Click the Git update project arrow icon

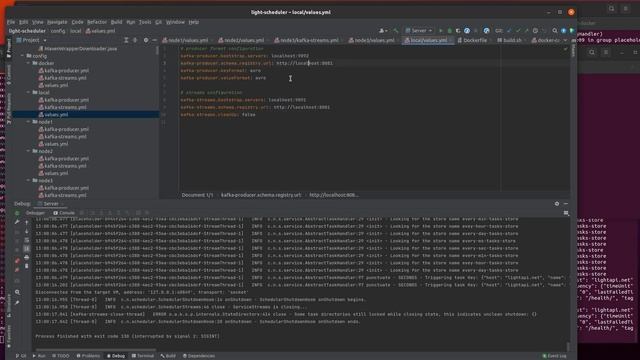pos(509,31)
